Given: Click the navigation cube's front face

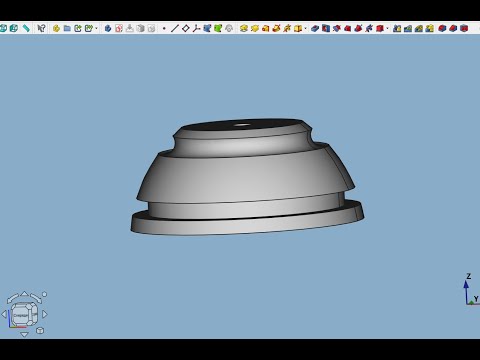Looking at the screenshot, I should (x=21, y=315).
